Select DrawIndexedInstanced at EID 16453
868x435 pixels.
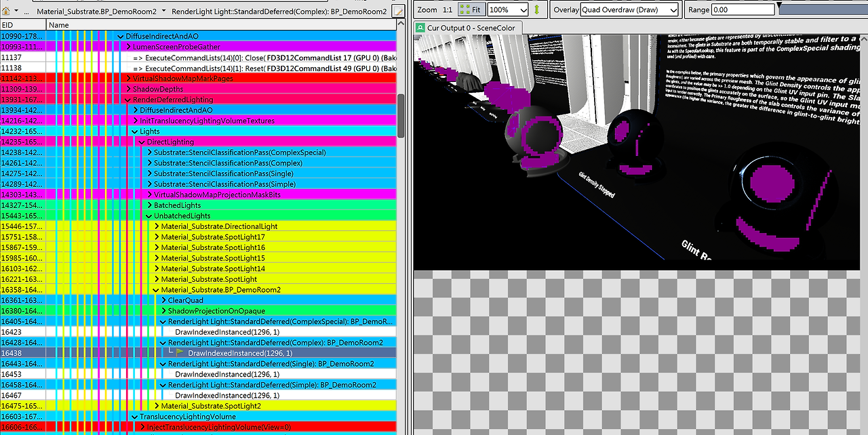coord(198,375)
